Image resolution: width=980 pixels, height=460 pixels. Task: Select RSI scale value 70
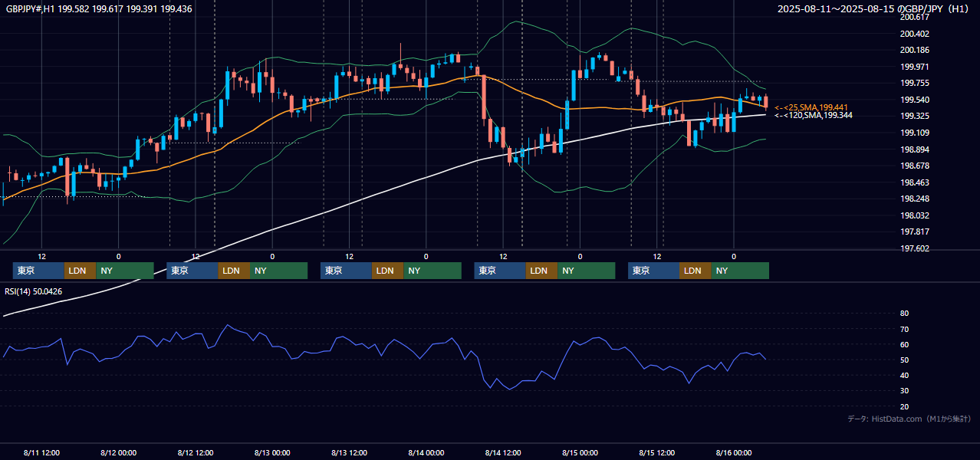point(904,329)
